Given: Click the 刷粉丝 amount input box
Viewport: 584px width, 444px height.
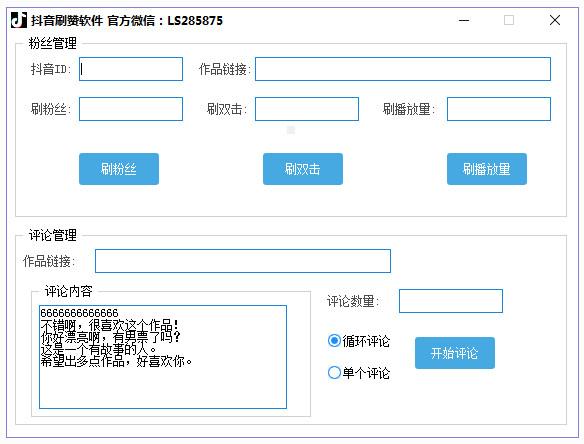Looking at the screenshot, I should pos(131,109).
